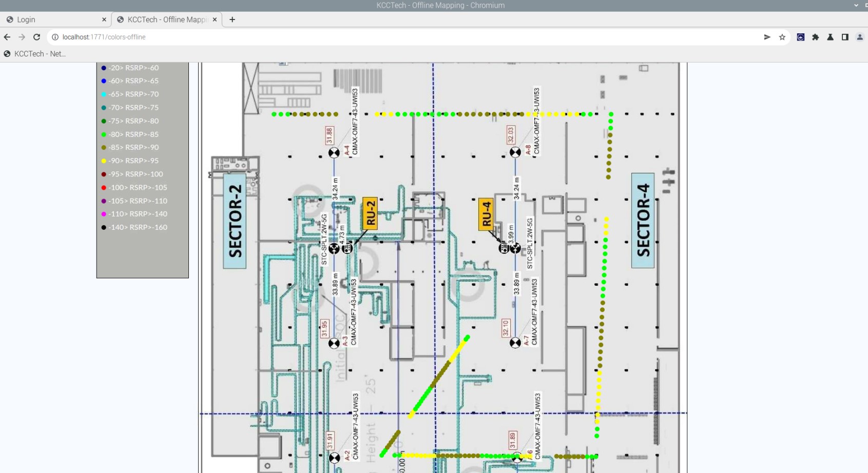Select antenna A-8 symbol on map
Viewport: 868px width, 473px height.
tap(515, 152)
